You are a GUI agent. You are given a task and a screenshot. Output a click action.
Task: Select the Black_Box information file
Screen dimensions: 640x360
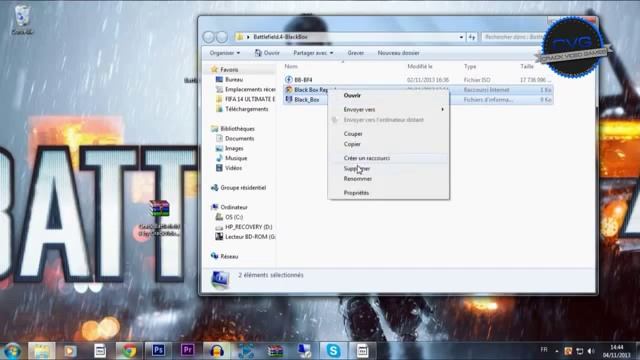pos(306,100)
